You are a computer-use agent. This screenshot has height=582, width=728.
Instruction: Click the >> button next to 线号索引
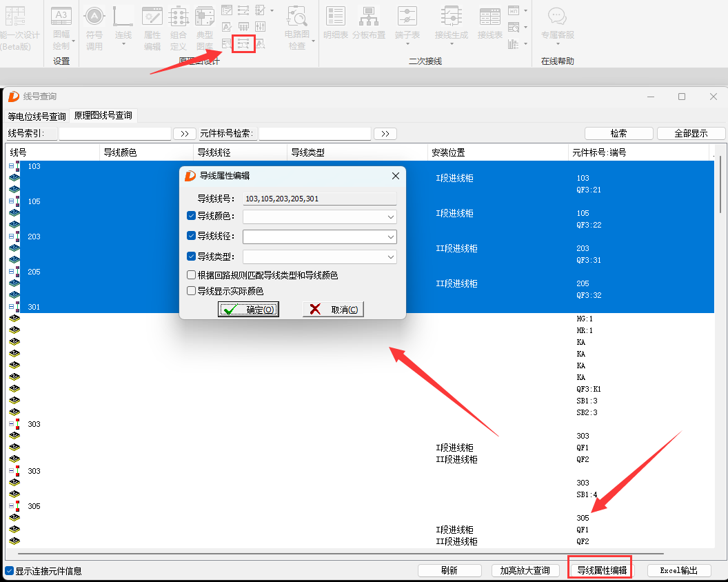point(184,134)
